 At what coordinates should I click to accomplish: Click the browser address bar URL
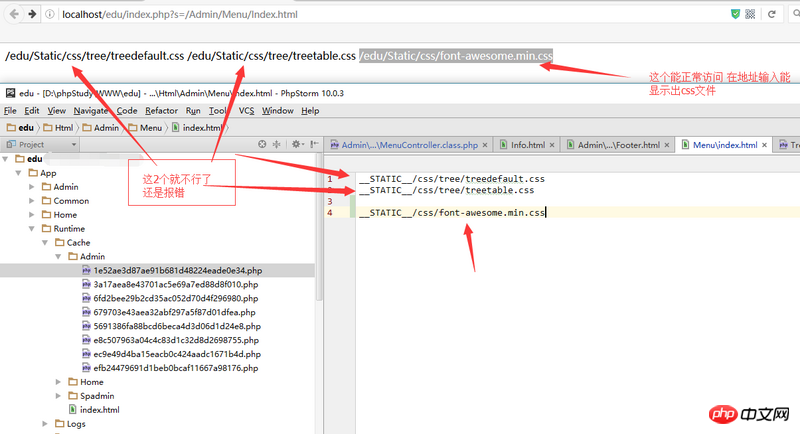[x=180, y=14]
